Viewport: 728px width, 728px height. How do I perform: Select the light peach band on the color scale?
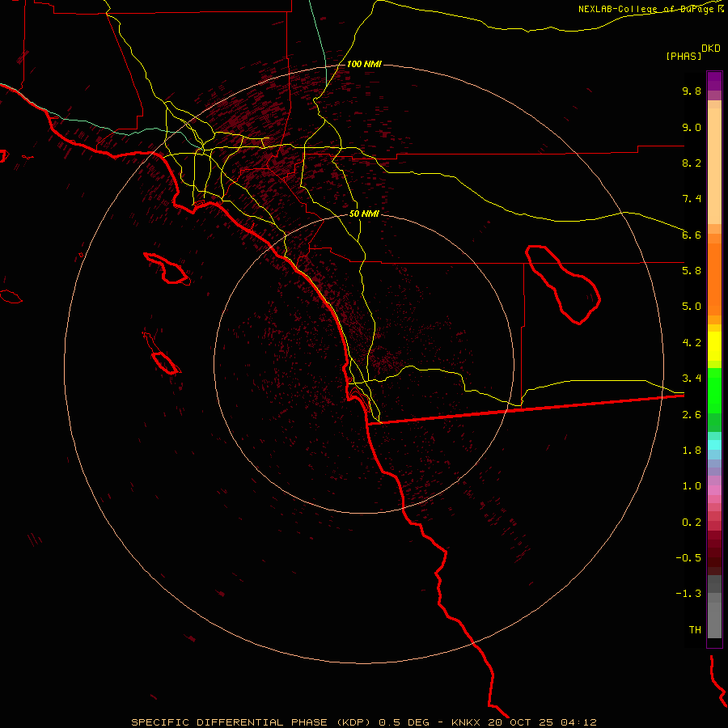pos(714,166)
